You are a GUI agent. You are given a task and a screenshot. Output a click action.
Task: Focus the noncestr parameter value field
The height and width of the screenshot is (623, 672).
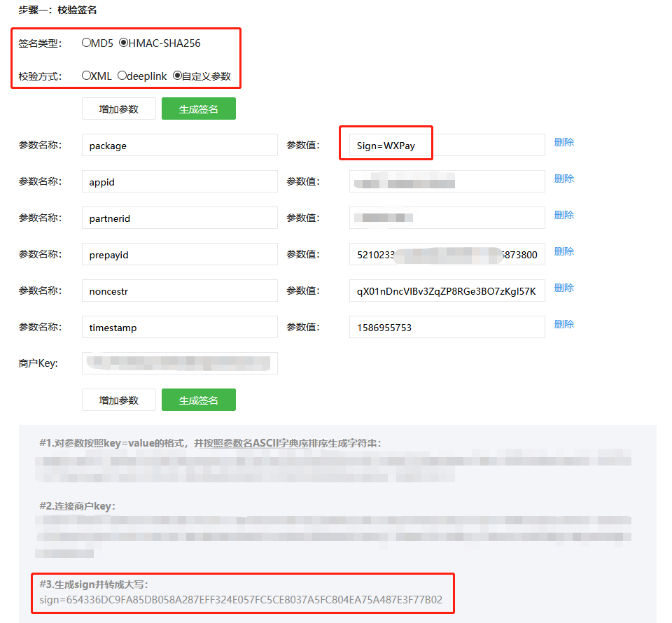[447, 290]
